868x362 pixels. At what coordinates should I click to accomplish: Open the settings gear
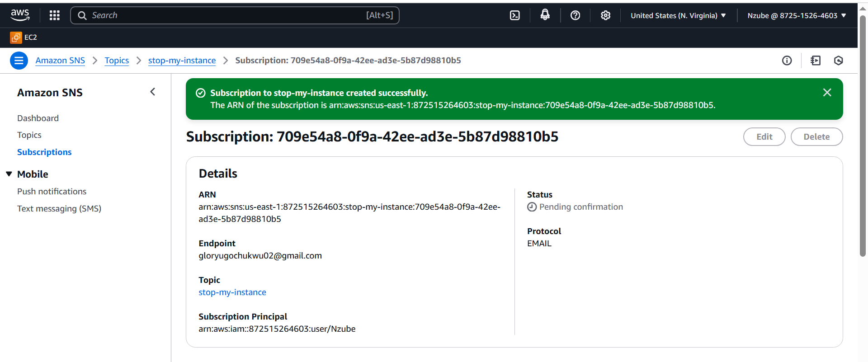click(x=605, y=15)
